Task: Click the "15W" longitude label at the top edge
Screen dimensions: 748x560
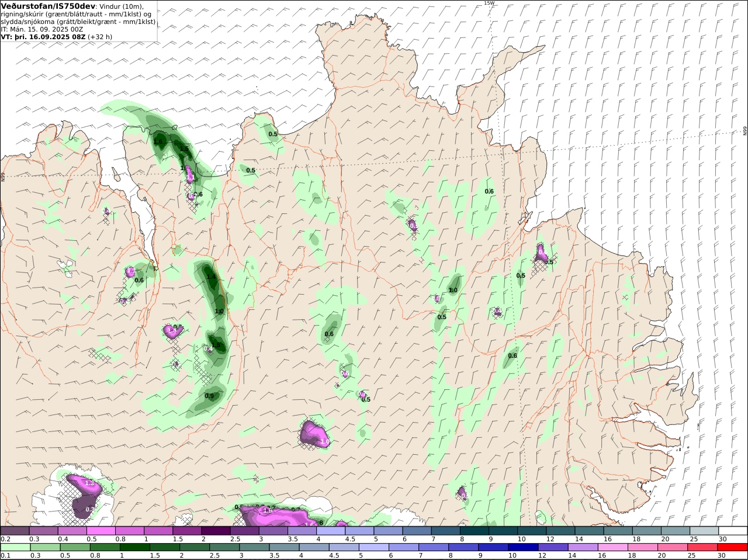Action: pos(489,3)
